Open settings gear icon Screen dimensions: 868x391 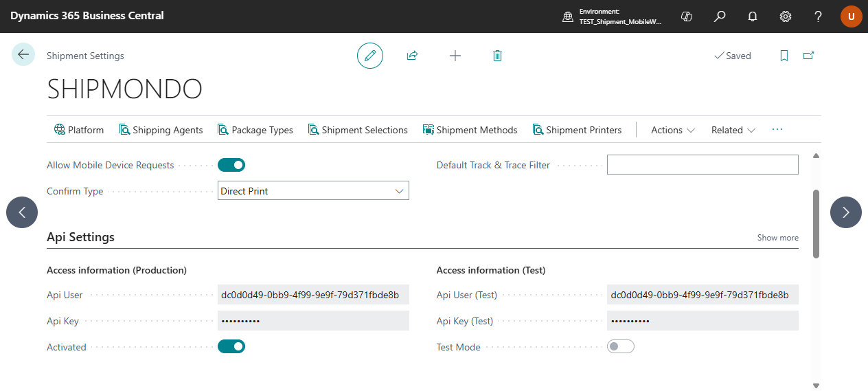coord(786,16)
